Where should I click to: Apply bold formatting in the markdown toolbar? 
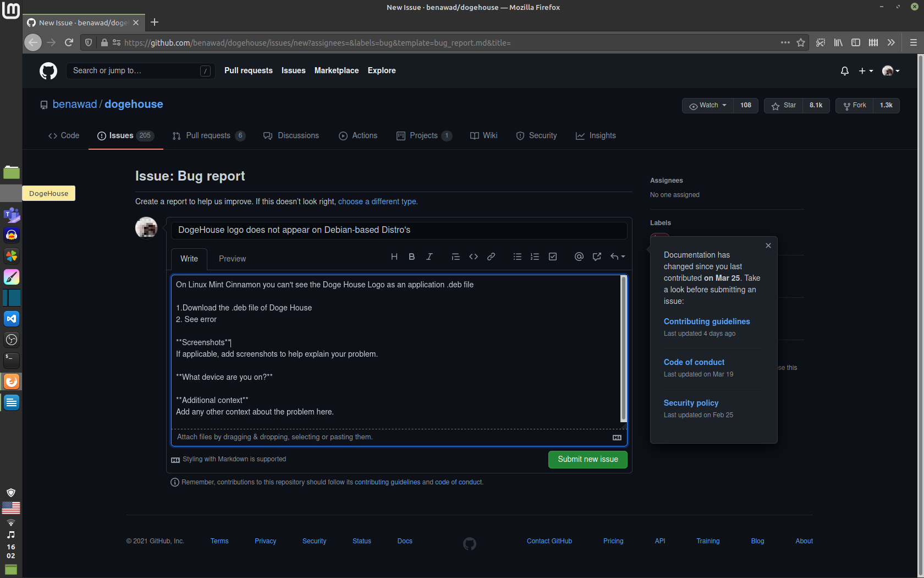pyautogui.click(x=411, y=257)
